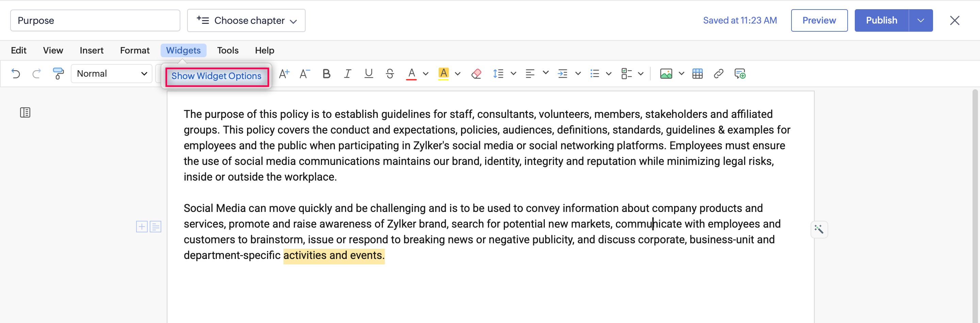980x323 pixels.
Task: Open the font color dropdown arrow
Action: coord(426,74)
